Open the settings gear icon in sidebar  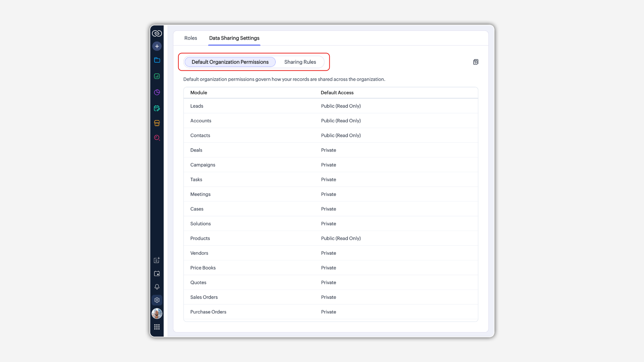[x=157, y=300]
